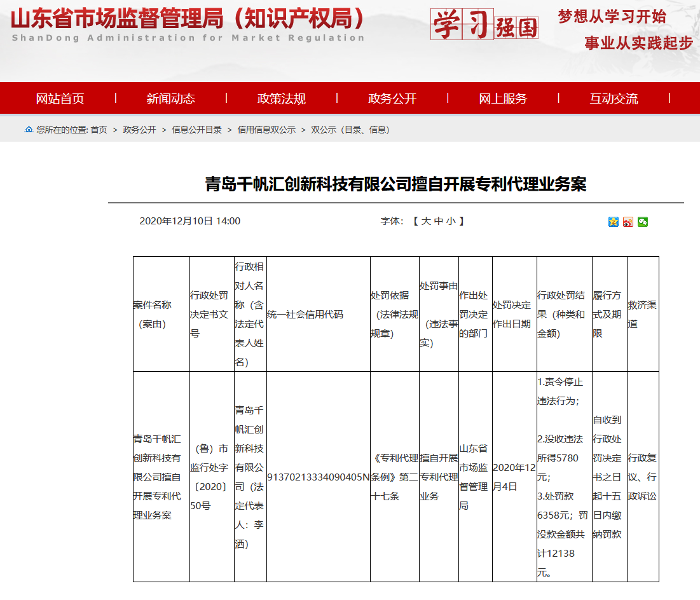The height and width of the screenshot is (600, 700).
Task: Share via the blue-star QZone icon
Action: point(614,221)
